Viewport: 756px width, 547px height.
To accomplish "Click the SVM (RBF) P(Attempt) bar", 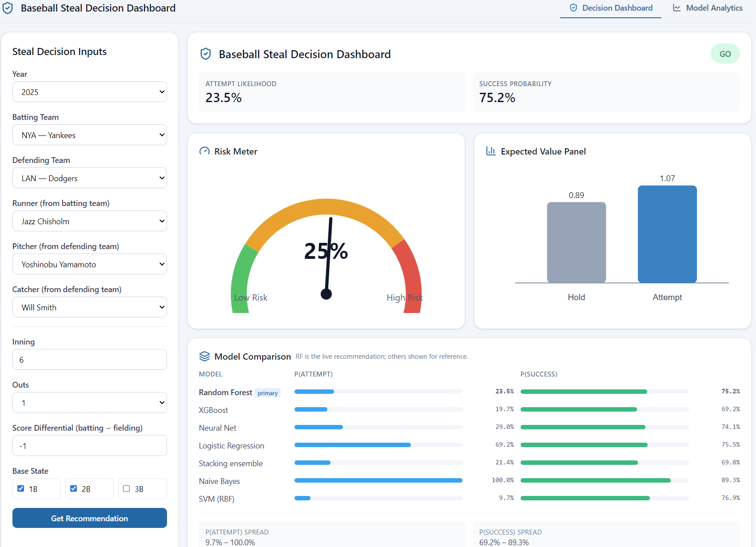I will pyautogui.click(x=378, y=498).
